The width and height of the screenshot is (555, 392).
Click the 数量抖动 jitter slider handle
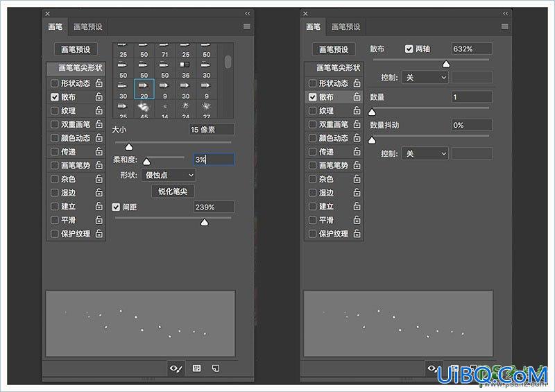coord(372,140)
